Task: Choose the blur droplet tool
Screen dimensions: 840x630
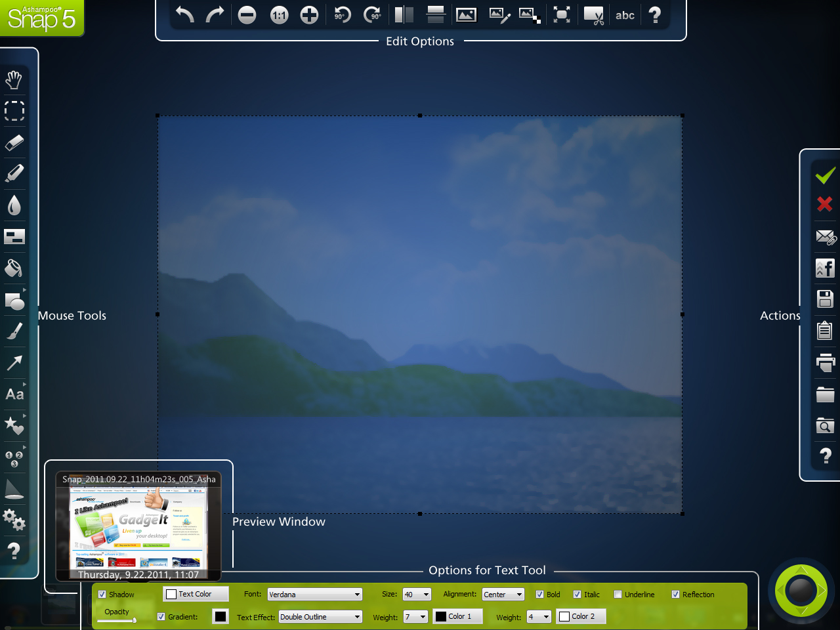Action: (14, 205)
